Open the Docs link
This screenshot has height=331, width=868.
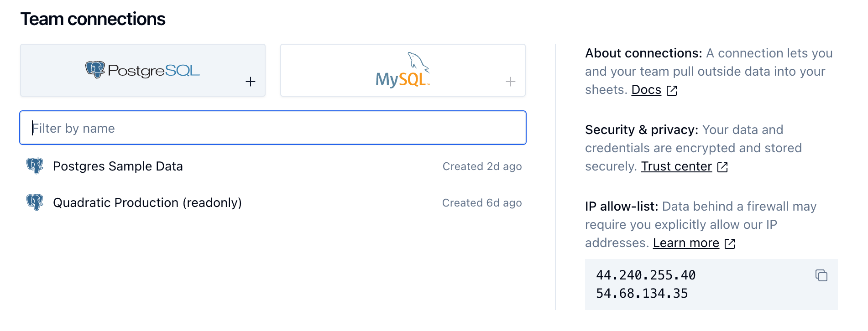tap(646, 90)
